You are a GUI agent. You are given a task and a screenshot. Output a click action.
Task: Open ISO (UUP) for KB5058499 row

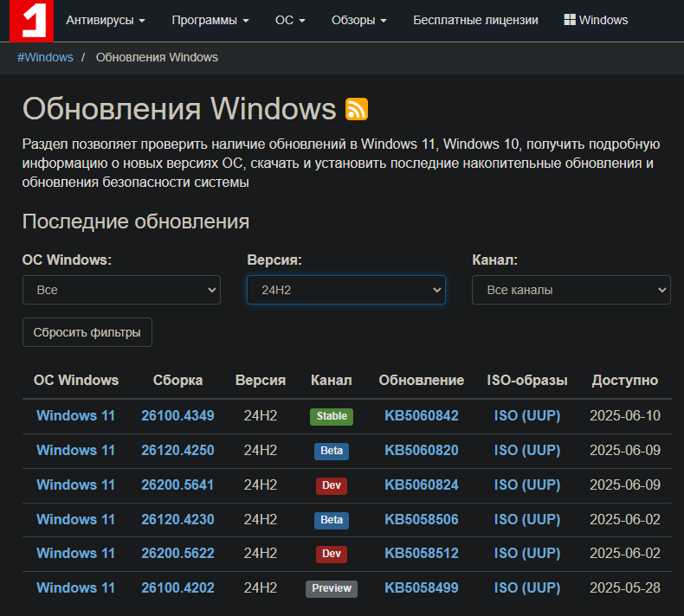527,588
